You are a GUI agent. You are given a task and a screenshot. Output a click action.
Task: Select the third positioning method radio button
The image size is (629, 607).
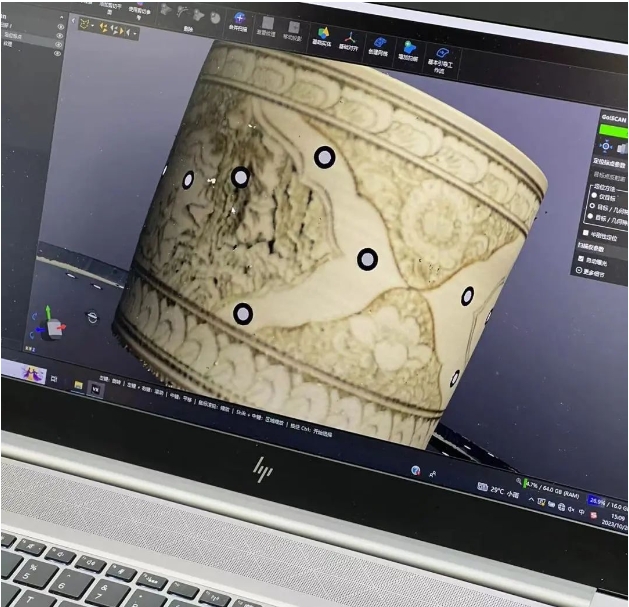[590, 216]
